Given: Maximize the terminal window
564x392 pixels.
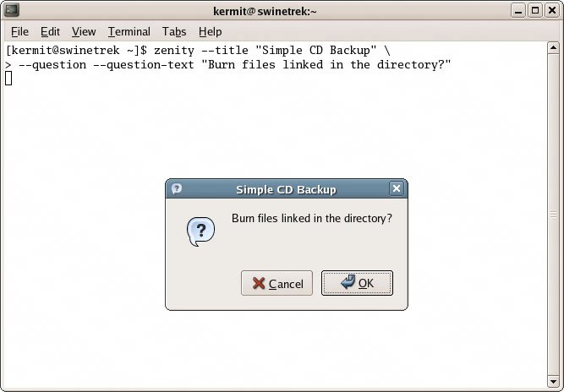Looking at the screenshot, I should pyautogui.click(x=534, y=11).
